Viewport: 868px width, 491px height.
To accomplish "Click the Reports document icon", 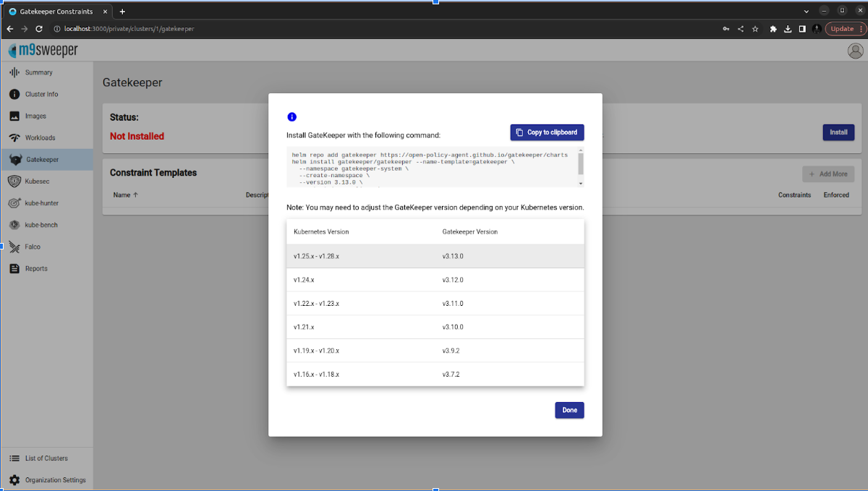I will click(14, 268).
